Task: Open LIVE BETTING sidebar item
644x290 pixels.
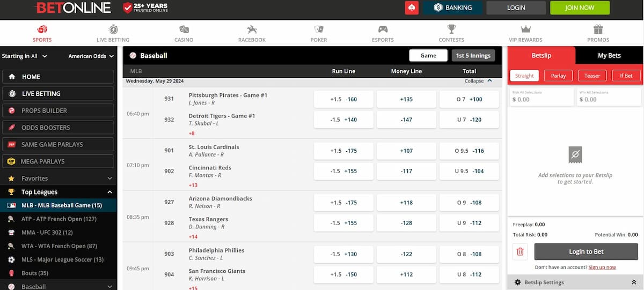Action: [58, 93]
